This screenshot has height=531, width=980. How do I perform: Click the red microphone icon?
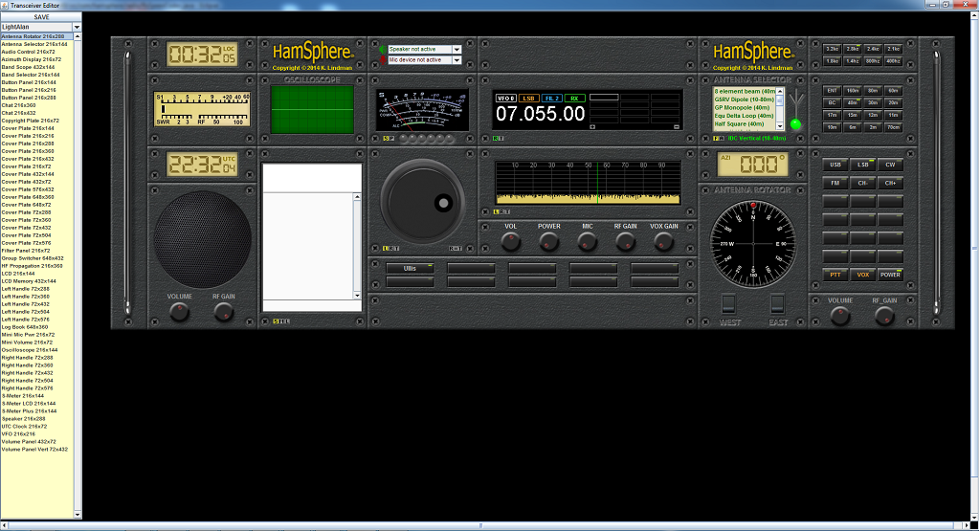pyautogui.click(x=383, y=60)
